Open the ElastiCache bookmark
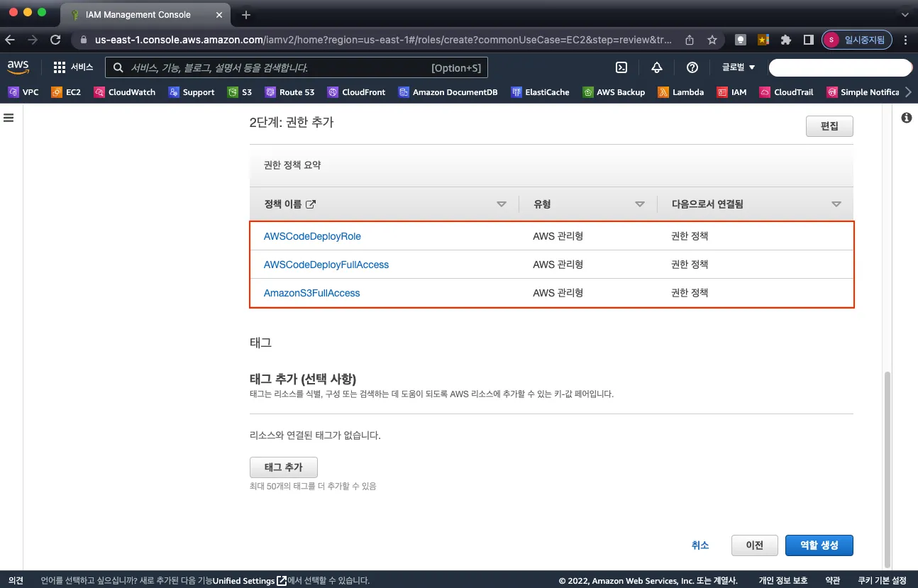The image size is (918, 588). [540, 92]
